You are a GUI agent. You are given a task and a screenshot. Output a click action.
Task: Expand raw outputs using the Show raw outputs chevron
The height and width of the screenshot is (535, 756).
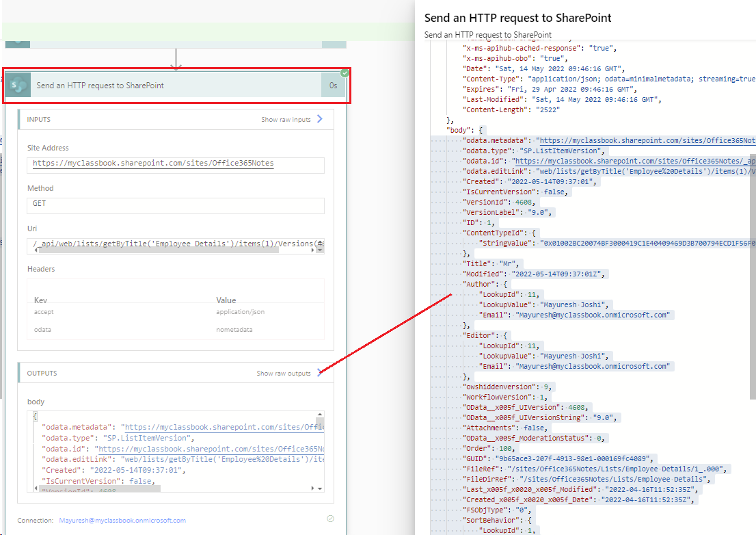(319, 373)
